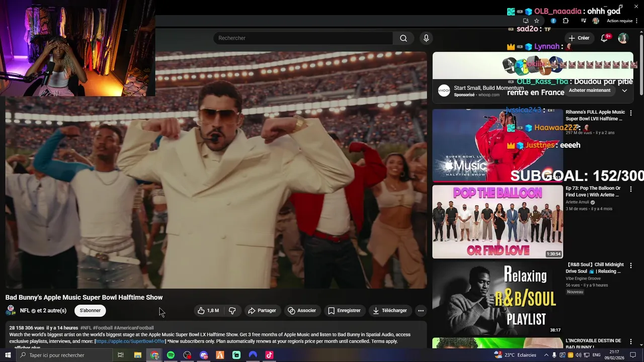Open the weather widget showing 23°C Eclaircies
This screenshot has height=362, width=644.
(x=515, y=355)
